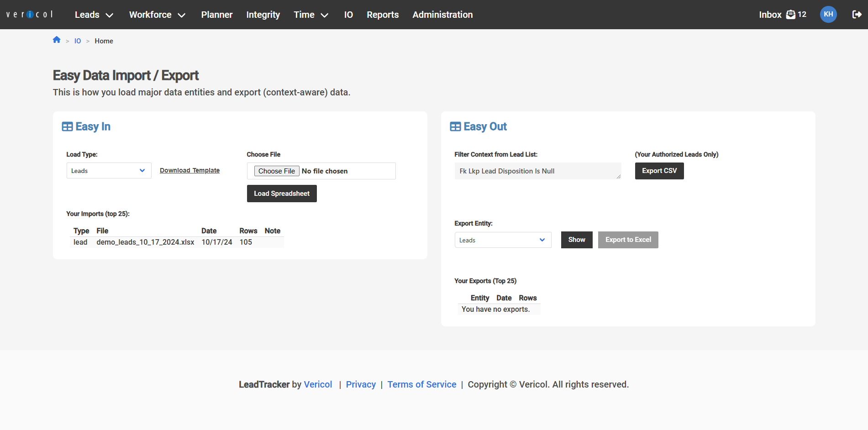Expand the Time menu

310,15
